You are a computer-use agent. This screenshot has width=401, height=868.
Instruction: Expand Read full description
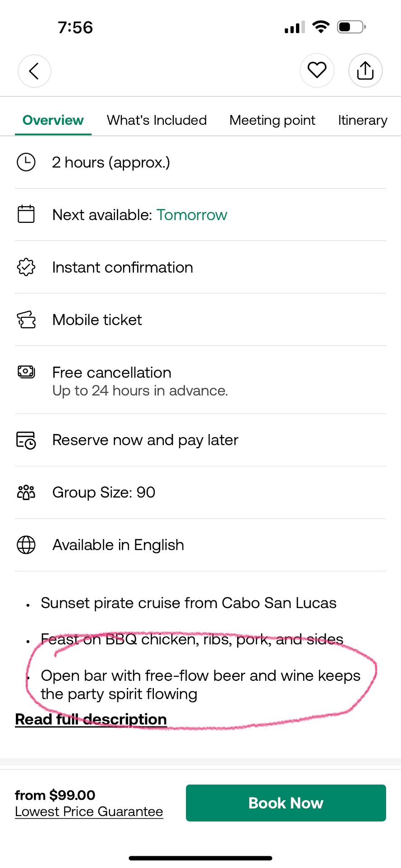[x=91, y=719]
